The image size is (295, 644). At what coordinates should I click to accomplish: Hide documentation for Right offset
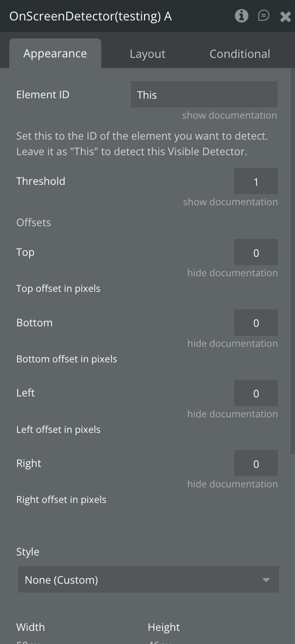tap(232, 484)
